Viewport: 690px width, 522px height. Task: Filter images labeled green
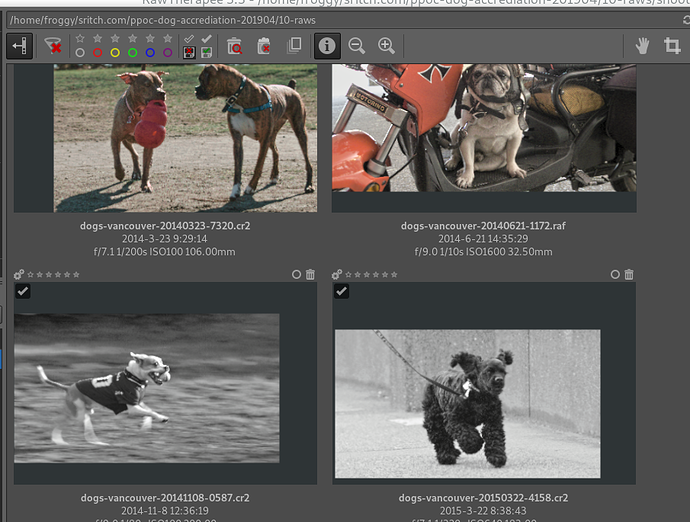pos(132,53)
